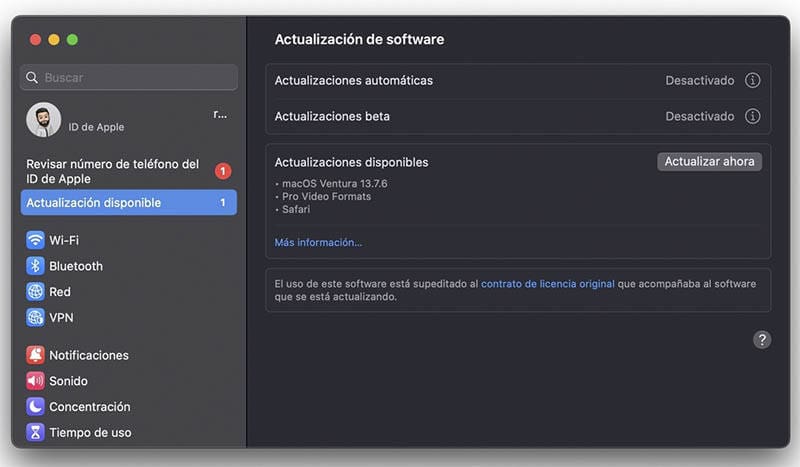Click the Apple ID profile avatar
Image resolution: width=800 pixels, height=467 pixels.
(43, 120)
